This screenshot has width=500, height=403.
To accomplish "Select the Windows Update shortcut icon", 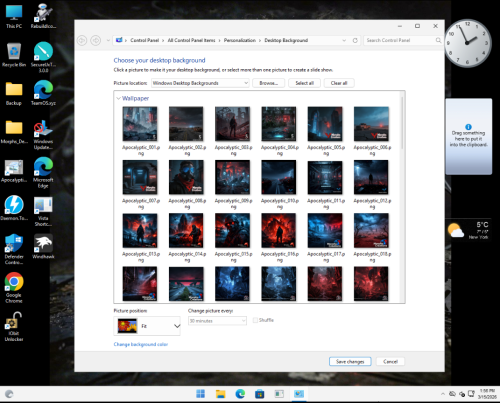I will tap(43, 135).
